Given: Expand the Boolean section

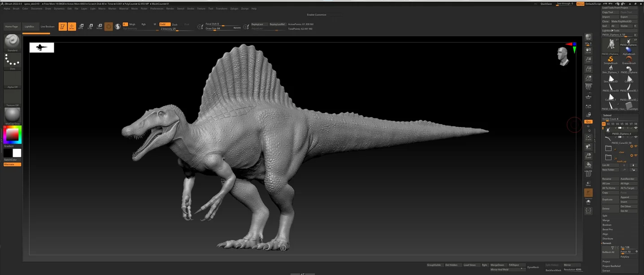Looking at the screenshot, I should (x=607, y=225).
